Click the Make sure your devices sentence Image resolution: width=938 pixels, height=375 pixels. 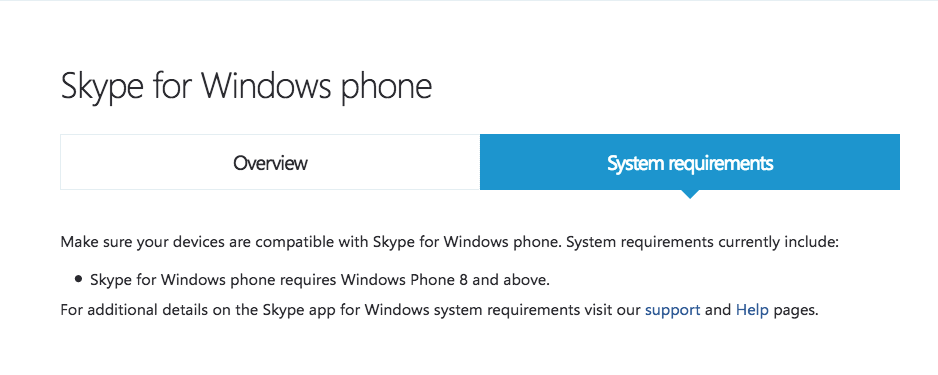(x=450, y=243)
